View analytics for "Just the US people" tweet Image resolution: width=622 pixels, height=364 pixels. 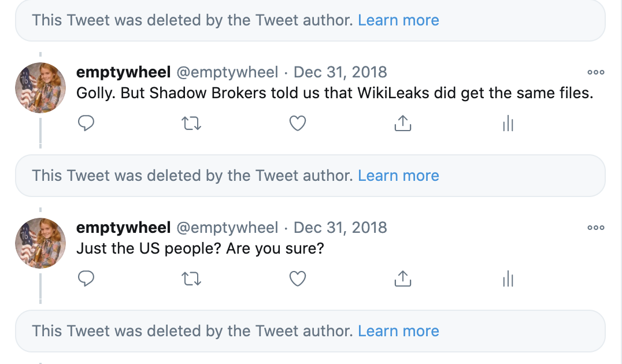pyautogui.click(x=508, y=279)
